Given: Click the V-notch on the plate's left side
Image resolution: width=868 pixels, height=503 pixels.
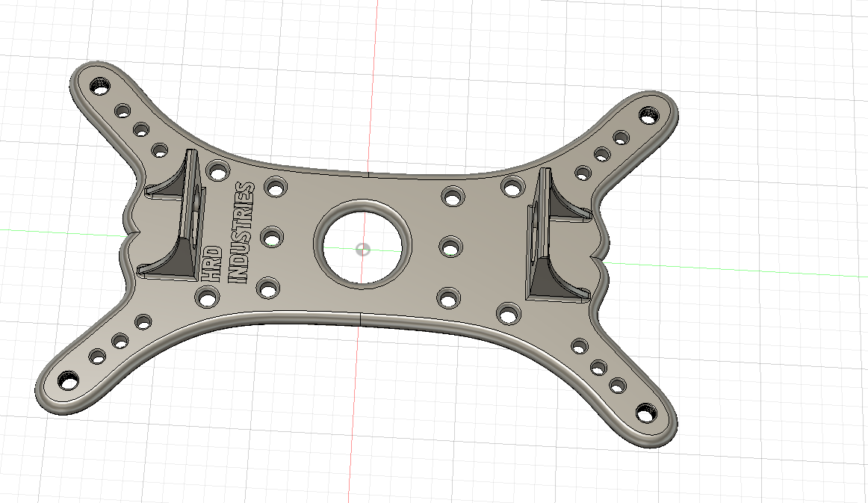Looking at the screenshot, I should click(131, 235).
